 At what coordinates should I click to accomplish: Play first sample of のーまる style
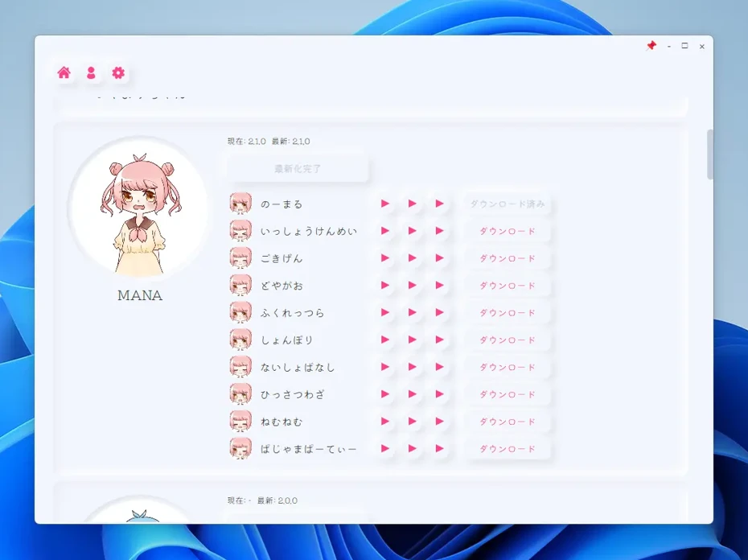pos(385,204)
